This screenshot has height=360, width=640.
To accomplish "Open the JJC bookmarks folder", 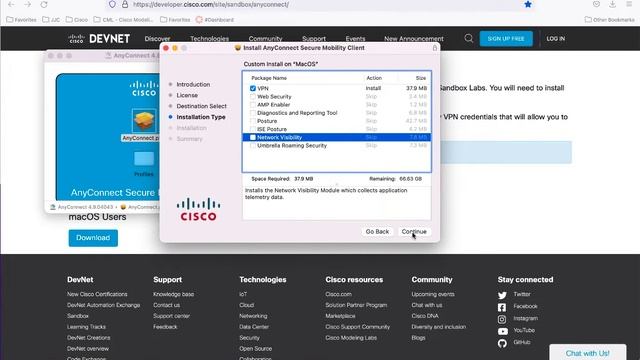I will pos(51,20).
